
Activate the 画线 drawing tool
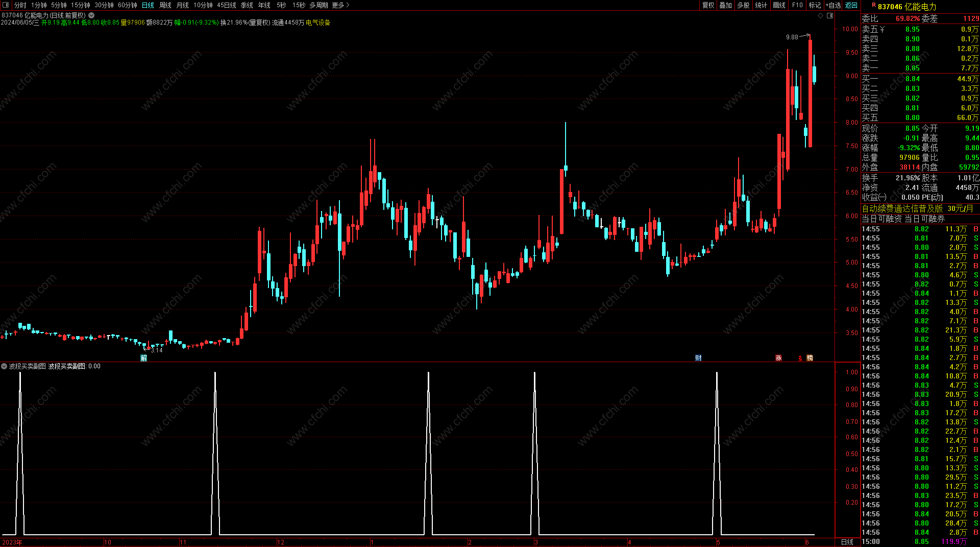coord(779,5)
